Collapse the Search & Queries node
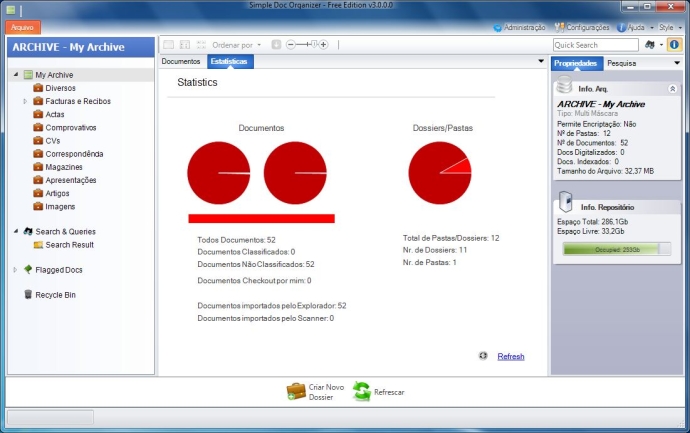The height and width of the screenshot is (433, 690). [16, 231]
